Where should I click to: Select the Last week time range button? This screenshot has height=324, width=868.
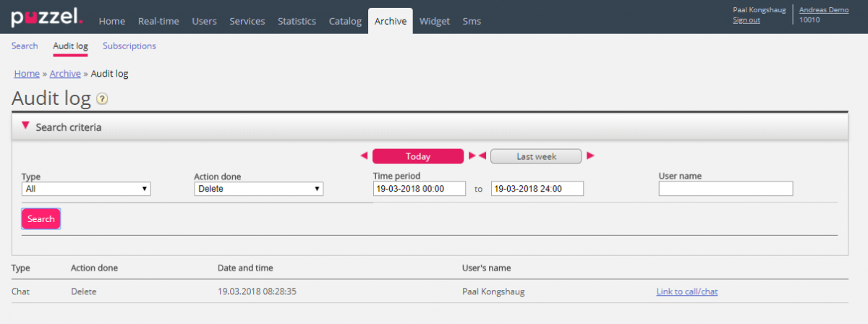click(x=535, y=156)
